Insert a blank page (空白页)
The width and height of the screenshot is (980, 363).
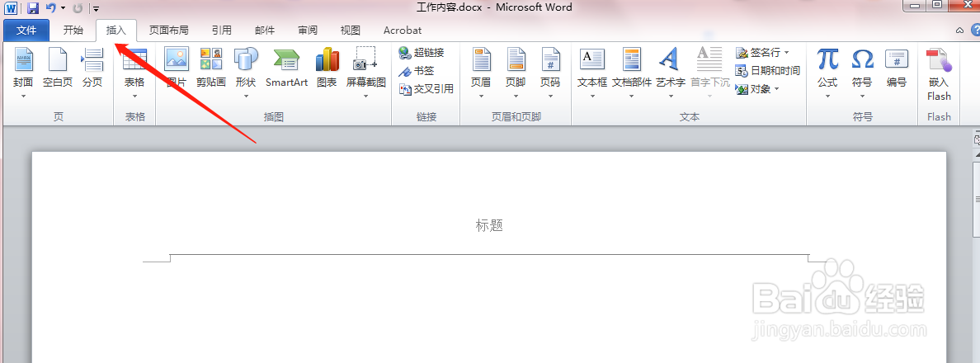pos(58,68)
